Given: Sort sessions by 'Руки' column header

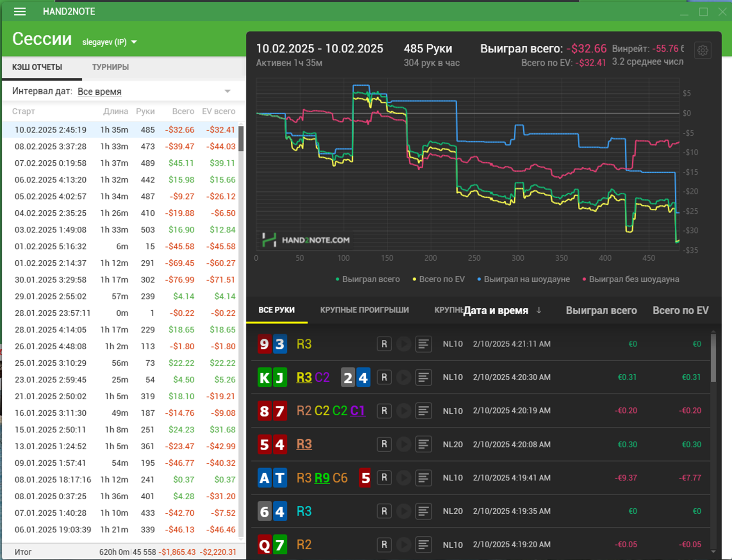Looking at the screenshot, I should pyautogui.click(x=145, y=112).
